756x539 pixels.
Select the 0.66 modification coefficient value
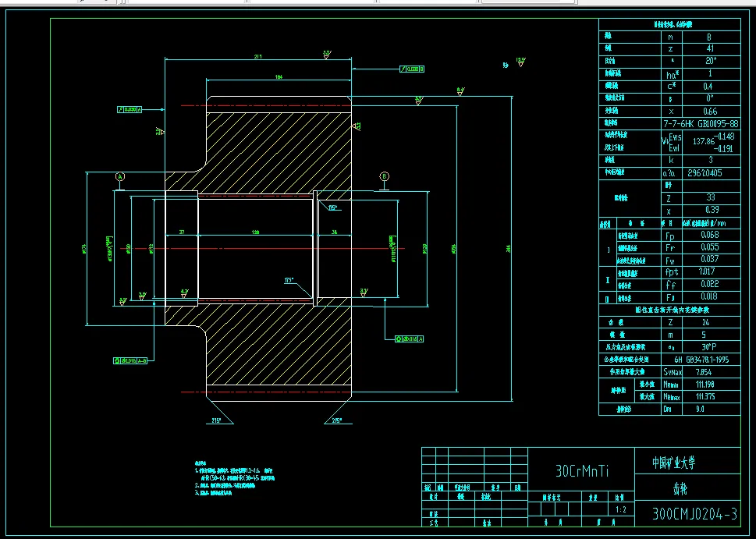click(710, 111)
